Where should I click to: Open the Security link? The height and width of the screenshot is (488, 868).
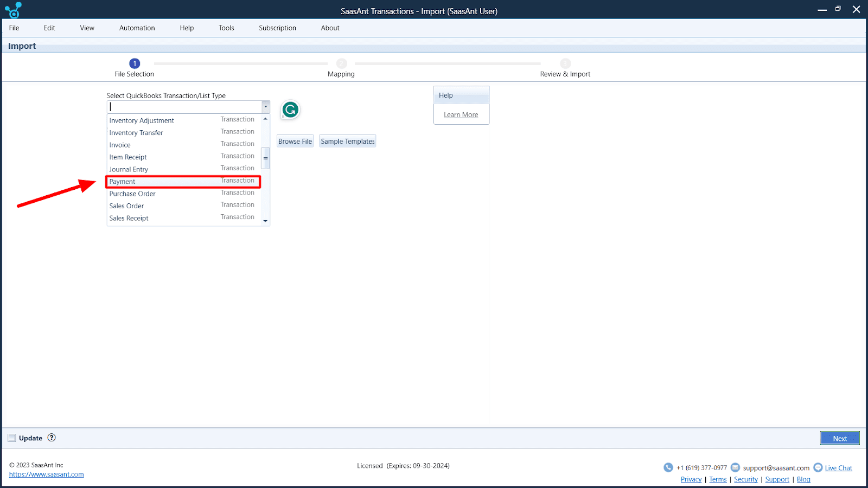746,479
